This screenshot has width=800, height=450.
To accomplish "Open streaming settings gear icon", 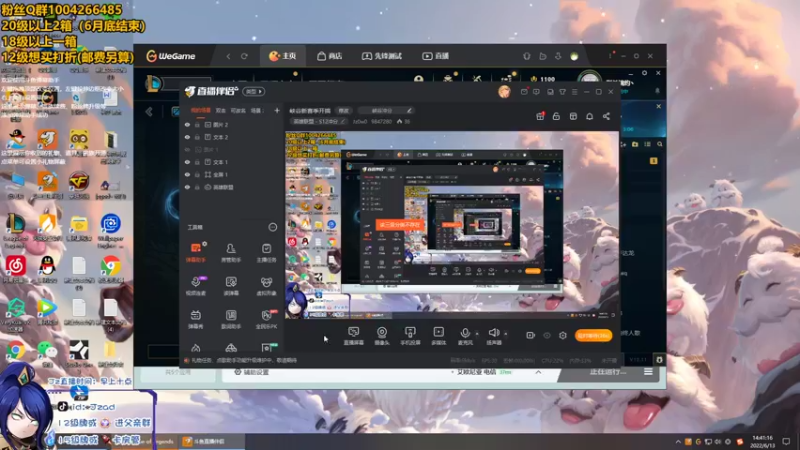I will 563,335.
